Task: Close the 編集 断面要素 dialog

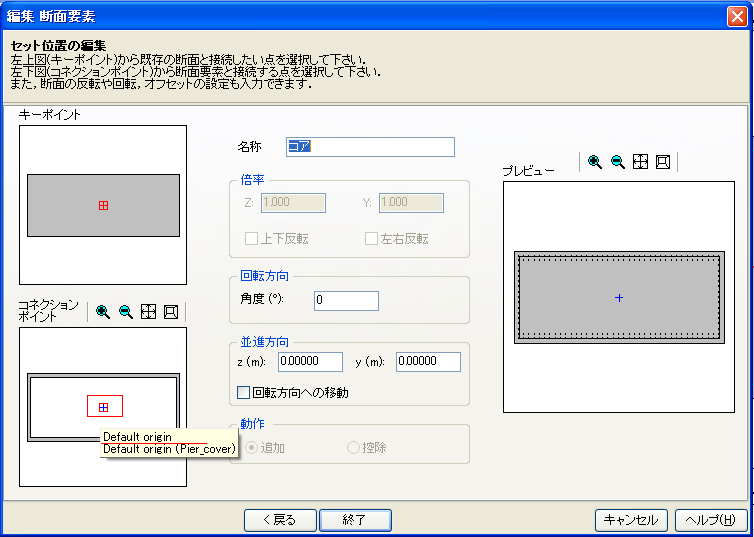Action: tap(737, 17)
